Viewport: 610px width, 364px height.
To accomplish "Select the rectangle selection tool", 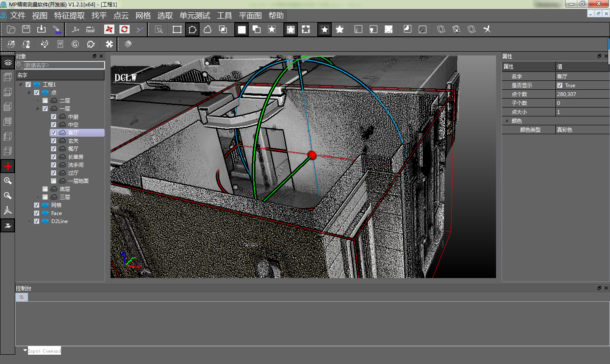I will pos(177,29).
